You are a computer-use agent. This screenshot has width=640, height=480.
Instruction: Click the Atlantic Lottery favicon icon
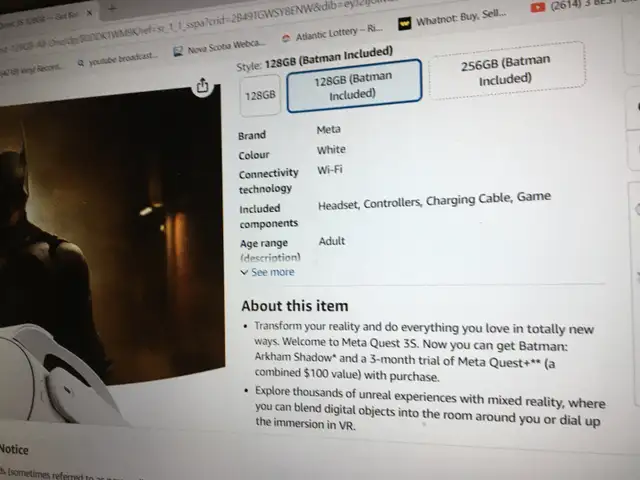tap(286, 38)
